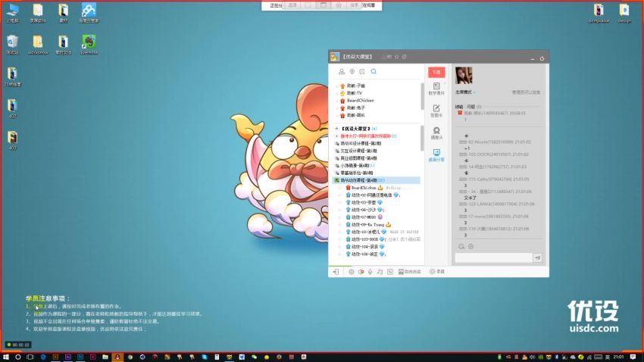
Task: Switch to the 讨论 discussion tab
Action: pyautogui.click(x=459, y=107)
